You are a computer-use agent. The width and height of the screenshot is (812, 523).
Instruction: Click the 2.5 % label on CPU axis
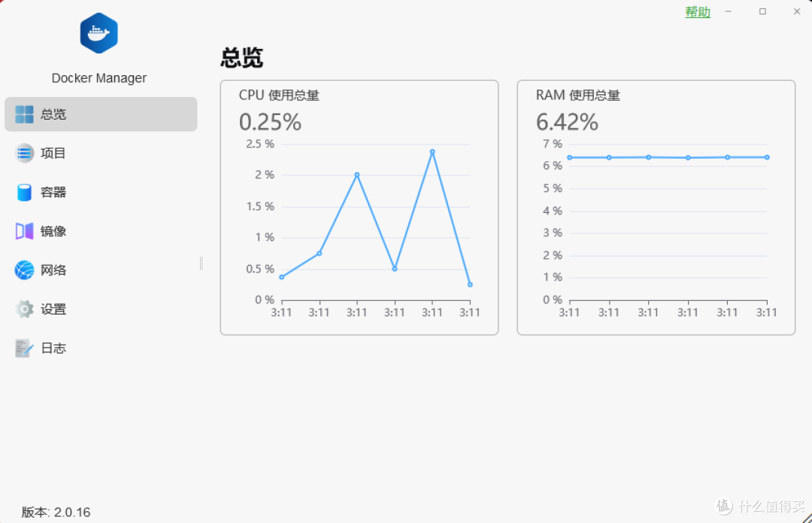pos(260,144)
